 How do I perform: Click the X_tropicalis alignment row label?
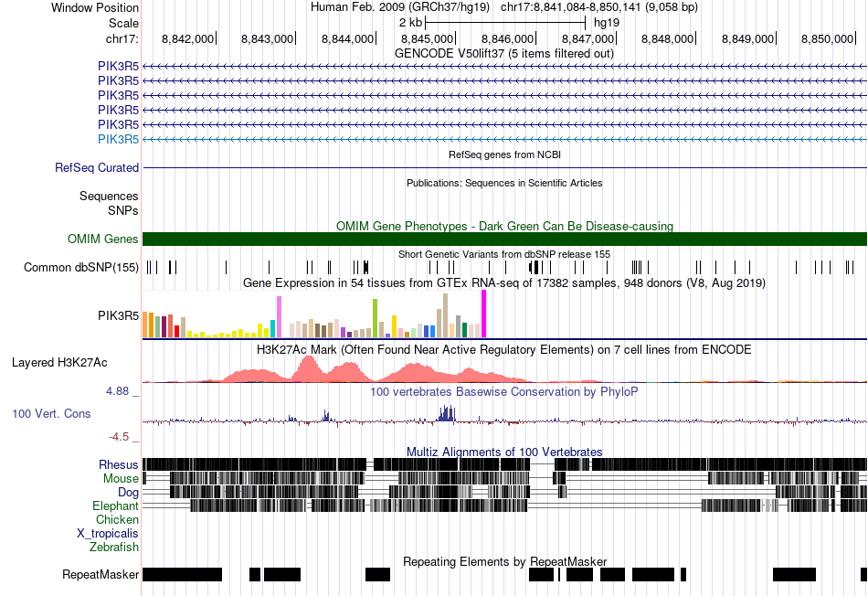tap(108, 533)
